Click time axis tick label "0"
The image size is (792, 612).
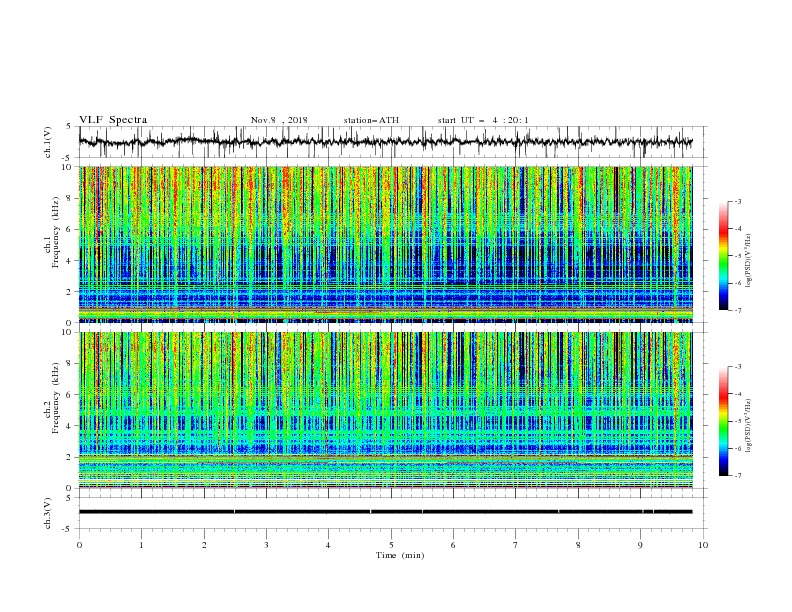click(79, 545)
